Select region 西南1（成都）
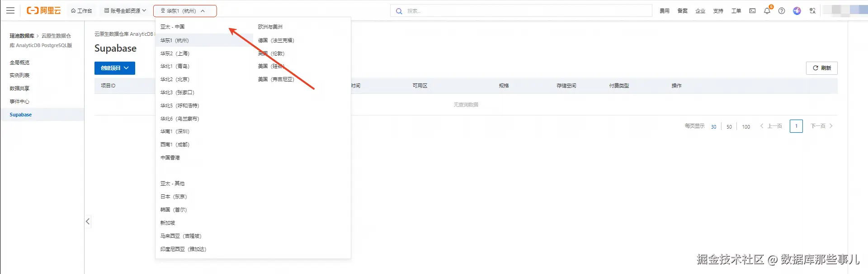 pos(175,144)
